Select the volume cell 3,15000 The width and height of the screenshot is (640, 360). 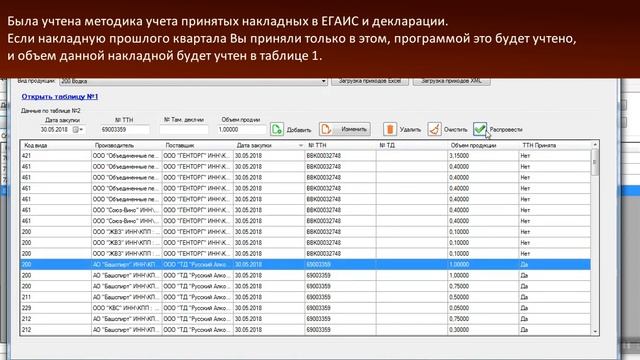(x=483, y=156)
